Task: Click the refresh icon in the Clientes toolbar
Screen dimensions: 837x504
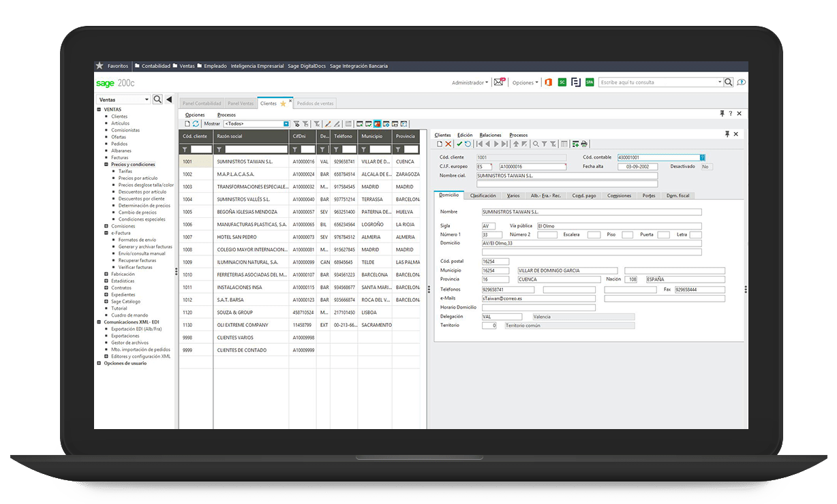Action: [x=195, y=123]
